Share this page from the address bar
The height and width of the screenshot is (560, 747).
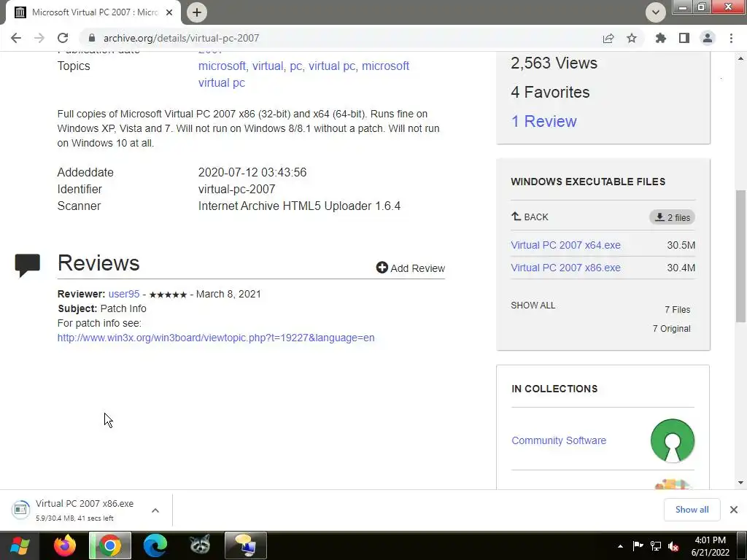click(x=608, y=38)
